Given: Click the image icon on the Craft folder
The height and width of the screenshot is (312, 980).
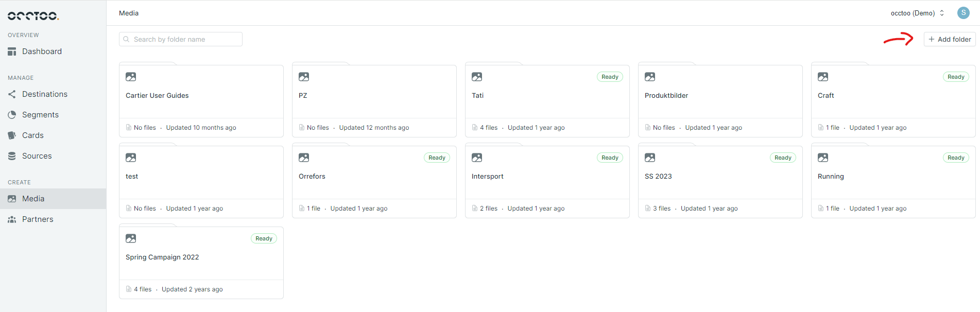Looking at the screenshot, I should 823,77.
